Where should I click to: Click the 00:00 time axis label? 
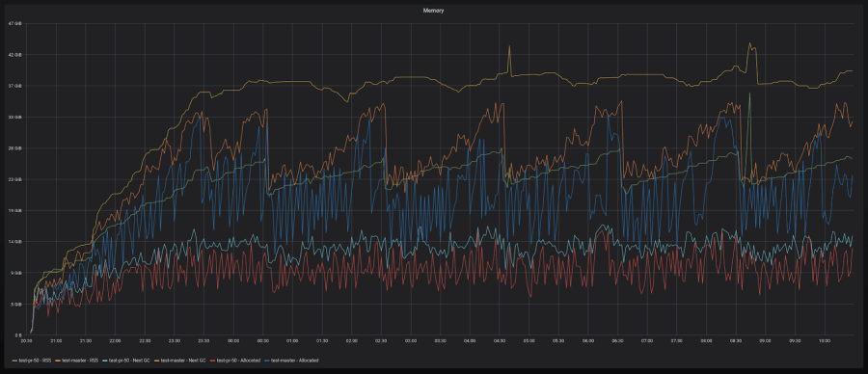point(233,341)
